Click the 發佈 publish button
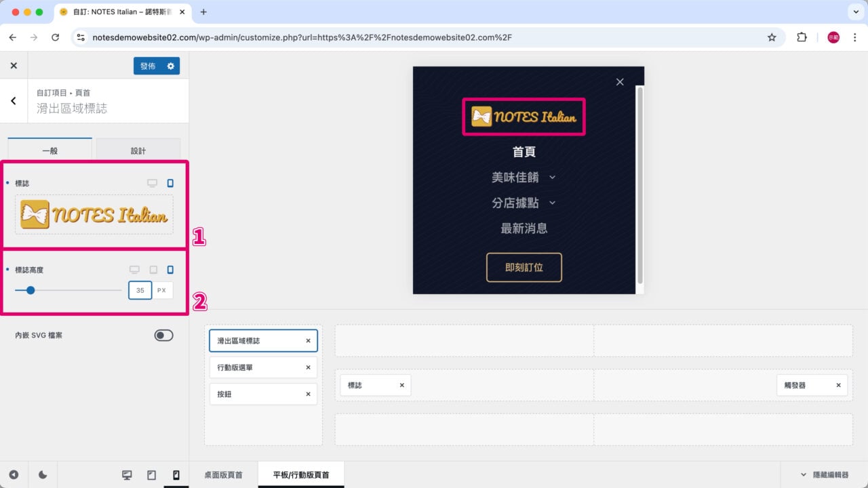Screen dimensions: 868x488 149,66
